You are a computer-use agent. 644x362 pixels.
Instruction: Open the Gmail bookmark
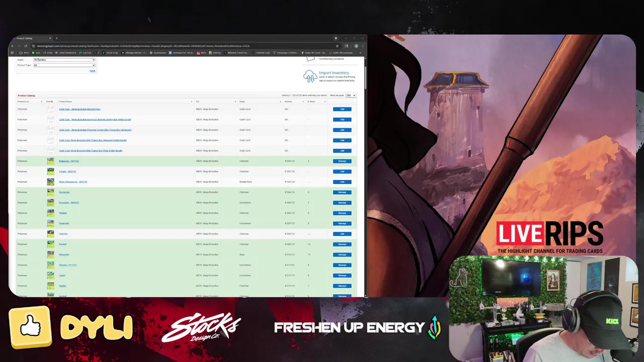(x=48, y=53)
